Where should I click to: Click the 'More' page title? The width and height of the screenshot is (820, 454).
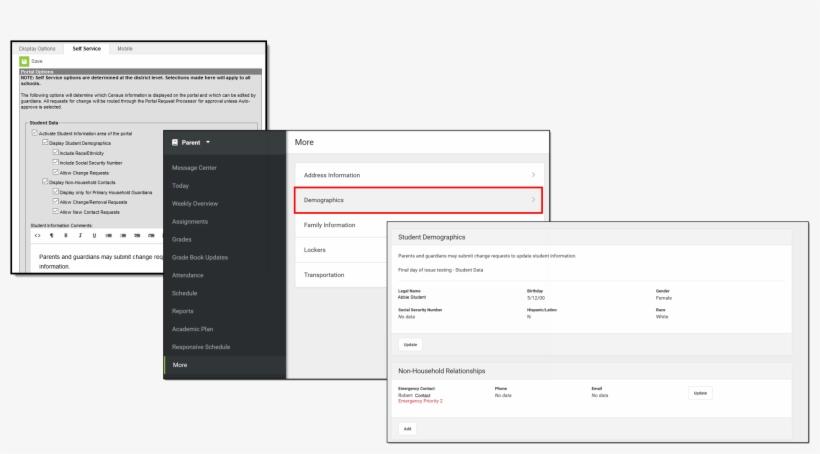pyautogui.click(x=304, y=142)
